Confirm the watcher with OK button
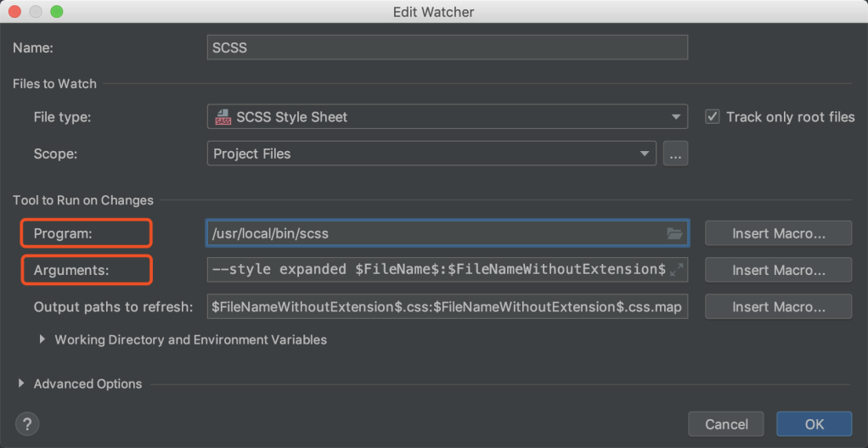This screenshot has width=868, height=448. tap(814, 423)
